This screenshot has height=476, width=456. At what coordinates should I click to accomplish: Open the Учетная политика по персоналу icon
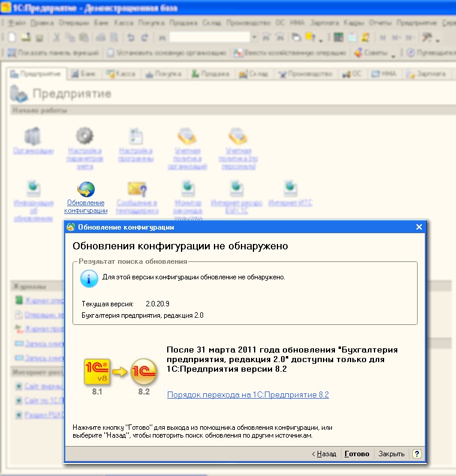point(238,135)
